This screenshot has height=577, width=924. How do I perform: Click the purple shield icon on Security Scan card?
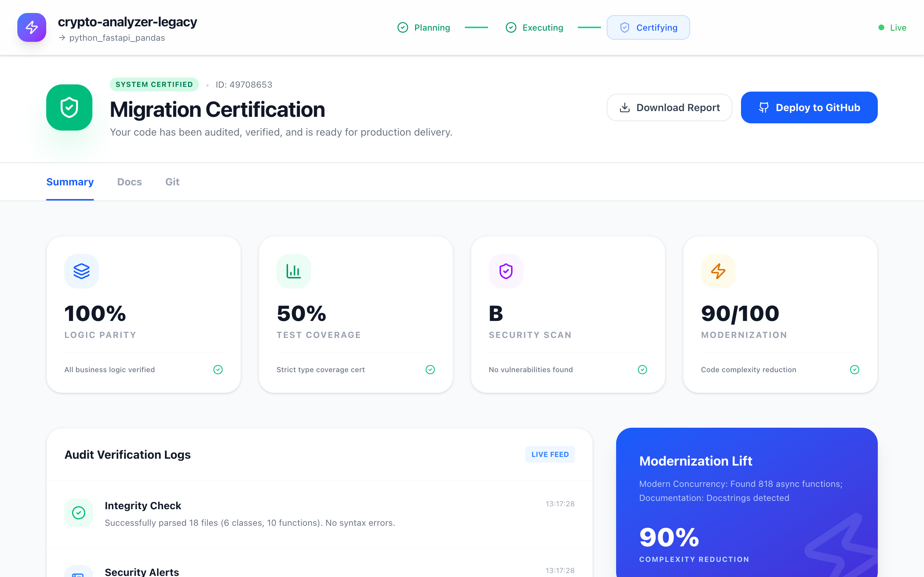[x=506, y=271]
